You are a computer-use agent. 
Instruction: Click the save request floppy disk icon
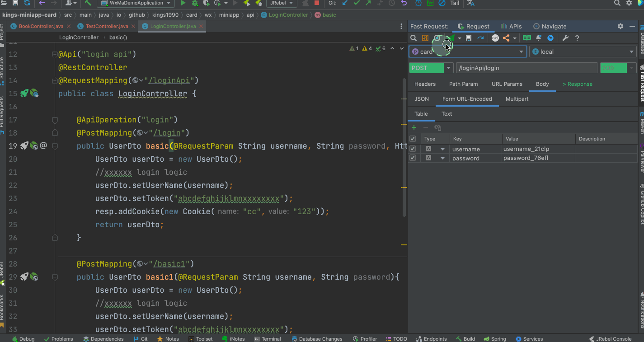click(469, 38)
